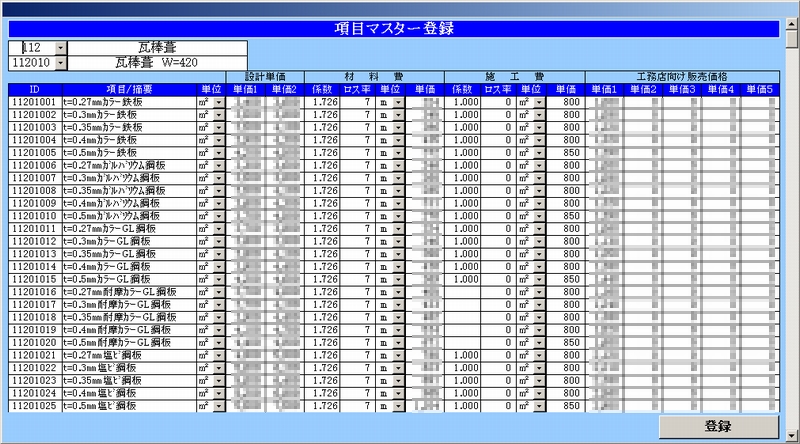Click the 瓦棒葺 category name field
800x444 pixels.
coord(157,47)
